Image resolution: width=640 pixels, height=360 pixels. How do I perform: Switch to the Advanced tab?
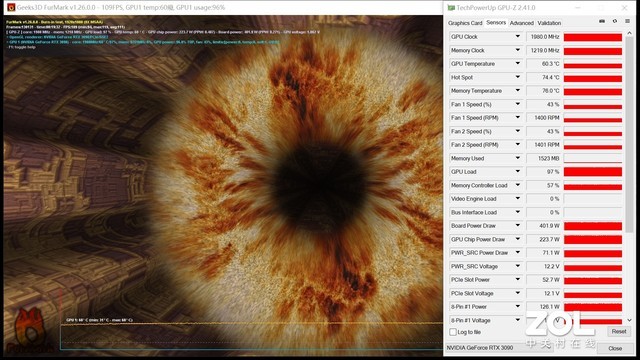click(x=522, y=23)
